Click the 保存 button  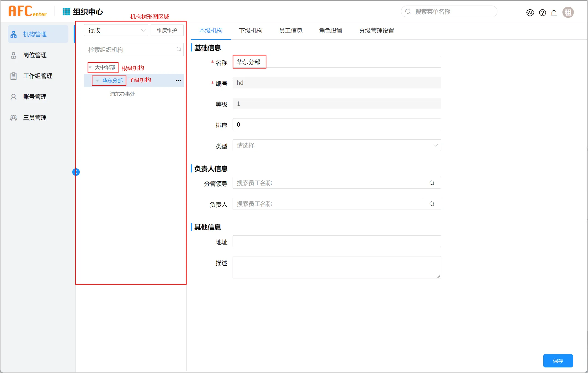click(x=558, y=361)
